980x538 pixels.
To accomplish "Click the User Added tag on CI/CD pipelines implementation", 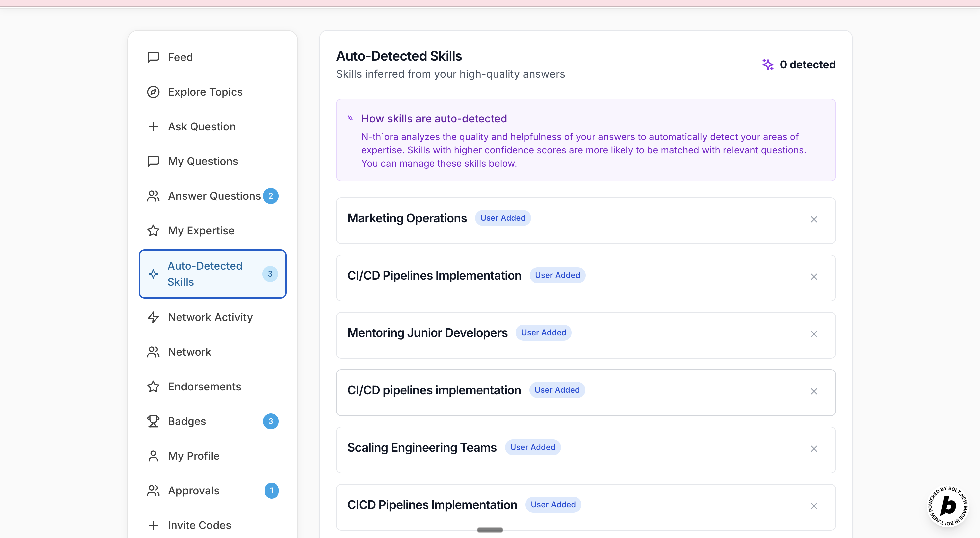I will [557, 390].
